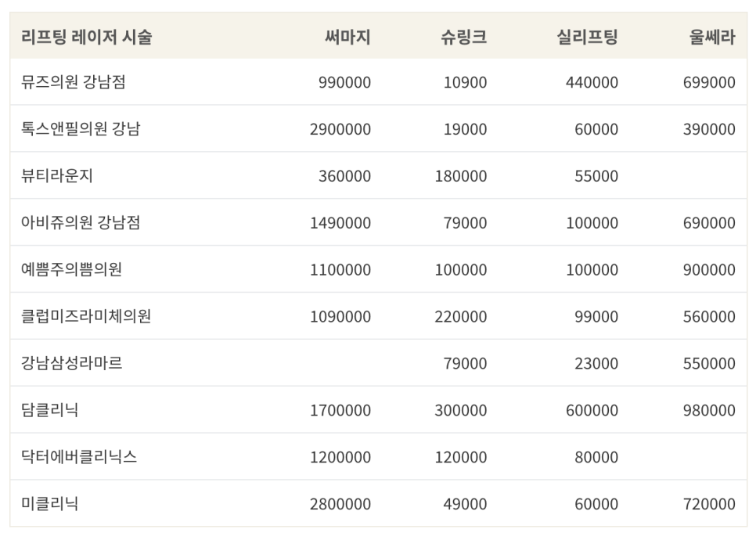Select the 닥터에버클리닉스 clinic name
Image resolution: width=756 pixels, height=540 pixels.
click(79, 456)
